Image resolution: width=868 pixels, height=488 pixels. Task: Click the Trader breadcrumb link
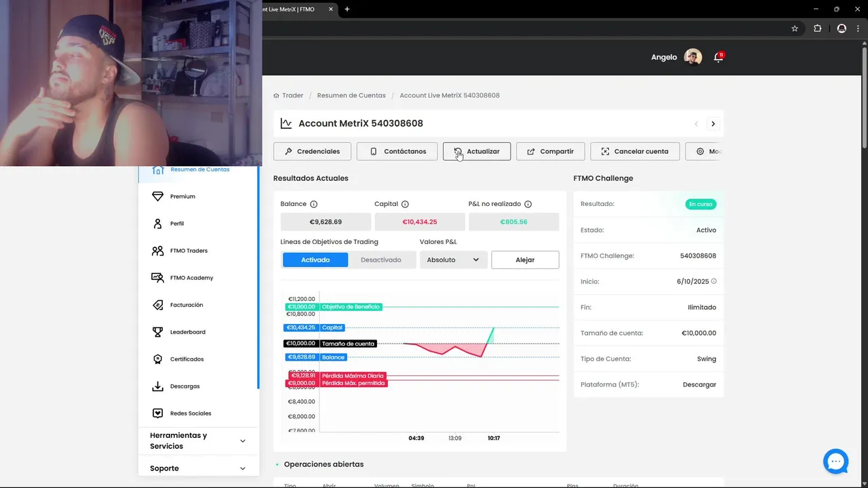(292, 96)
